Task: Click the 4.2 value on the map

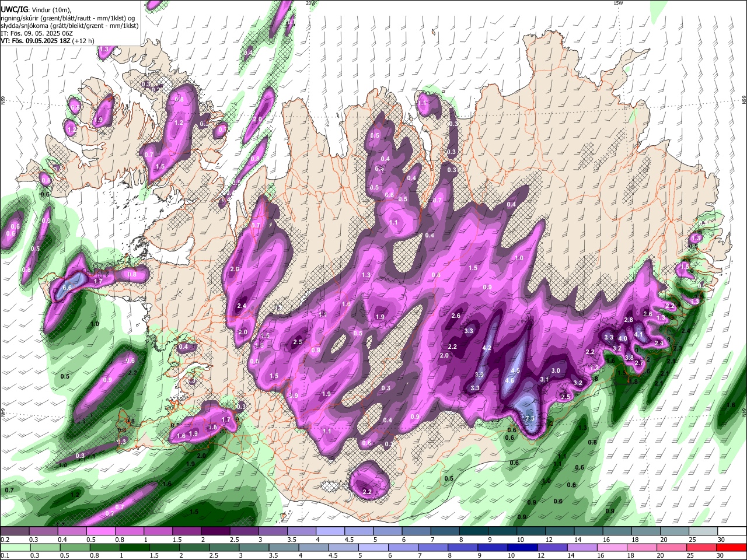Action: click(487, 348)
